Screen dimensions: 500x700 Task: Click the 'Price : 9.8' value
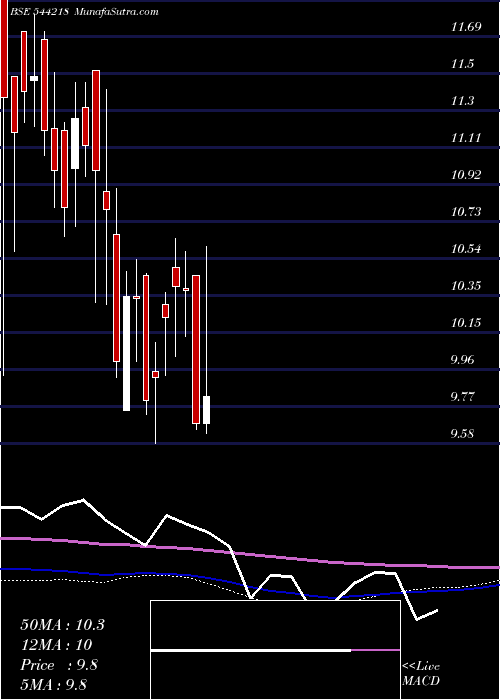coord(59,665)
